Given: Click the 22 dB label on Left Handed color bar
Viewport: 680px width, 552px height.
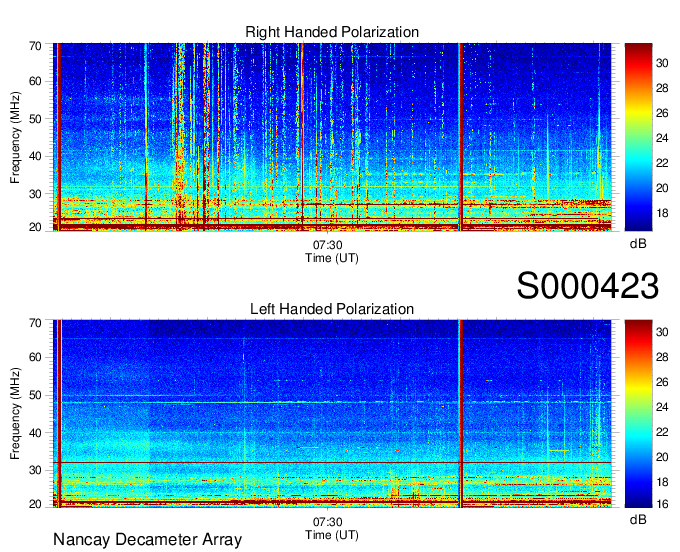Looking at the screenshot, I should [662, 432].
